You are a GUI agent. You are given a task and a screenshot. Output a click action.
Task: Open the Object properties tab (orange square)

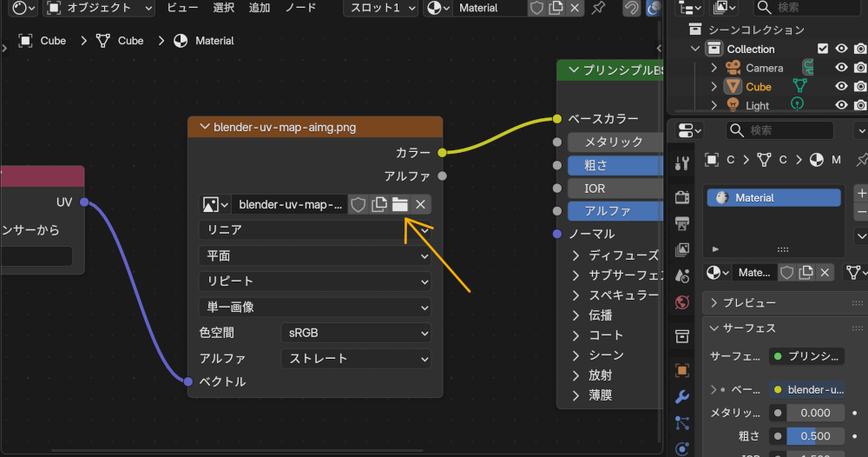682,371
